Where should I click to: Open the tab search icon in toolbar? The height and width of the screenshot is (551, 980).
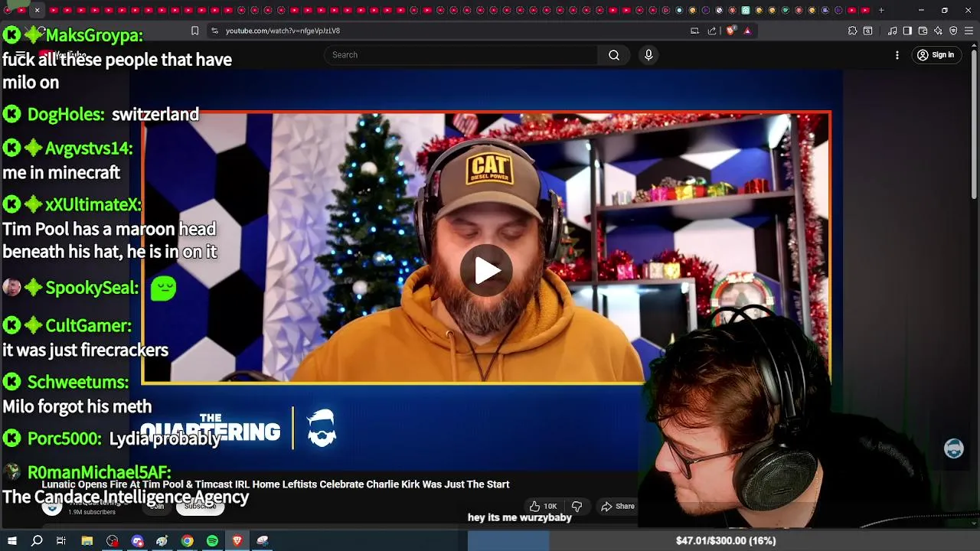(867, 31)
